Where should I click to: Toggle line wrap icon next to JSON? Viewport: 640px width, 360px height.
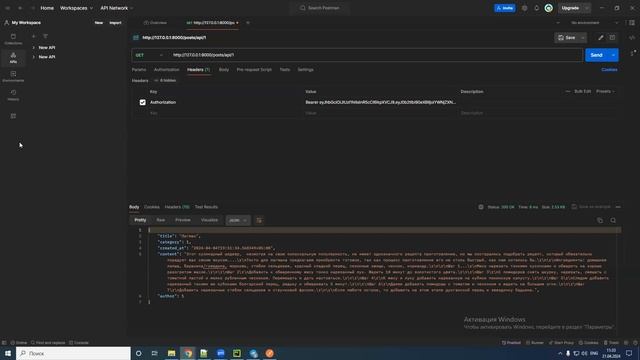point(259,220)
